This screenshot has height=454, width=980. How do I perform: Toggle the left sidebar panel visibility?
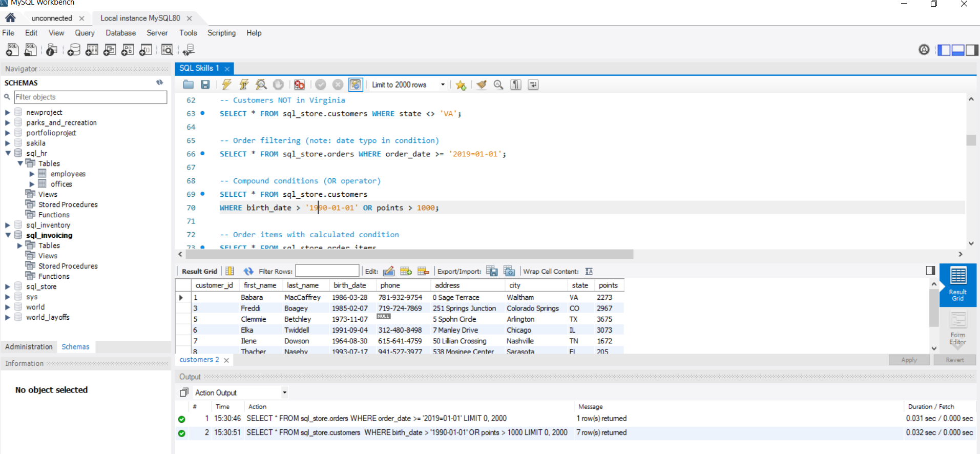(x=944, y=50)
